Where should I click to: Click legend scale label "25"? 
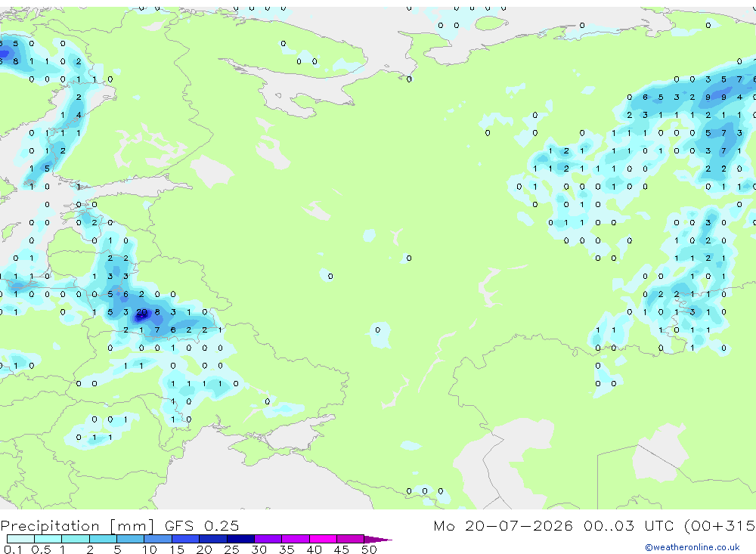(x=231, y=549)
